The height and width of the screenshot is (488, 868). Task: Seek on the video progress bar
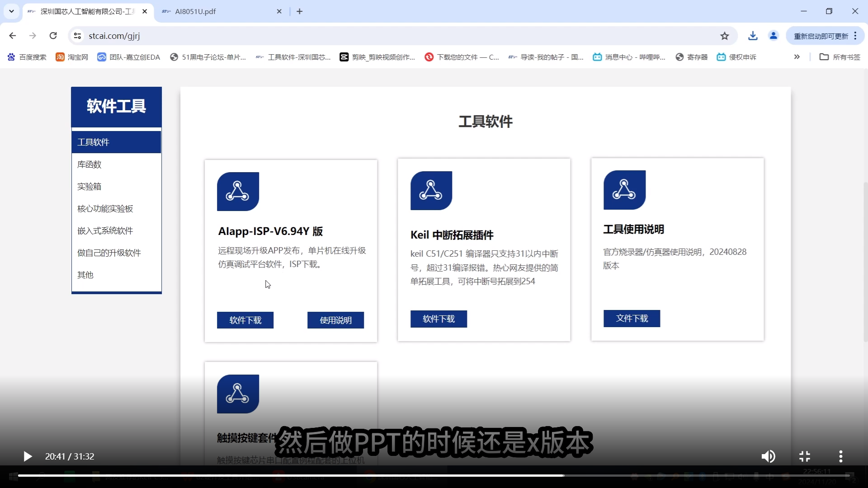pos(434,475)
